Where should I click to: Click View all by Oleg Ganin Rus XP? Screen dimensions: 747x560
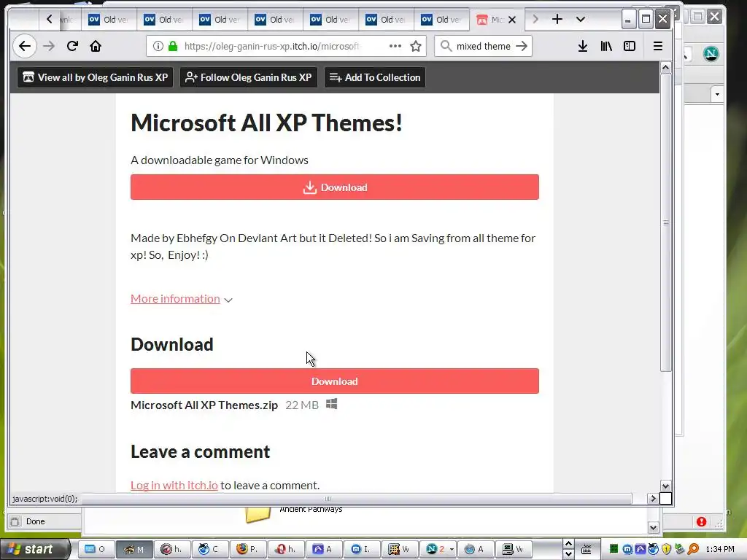96,77
